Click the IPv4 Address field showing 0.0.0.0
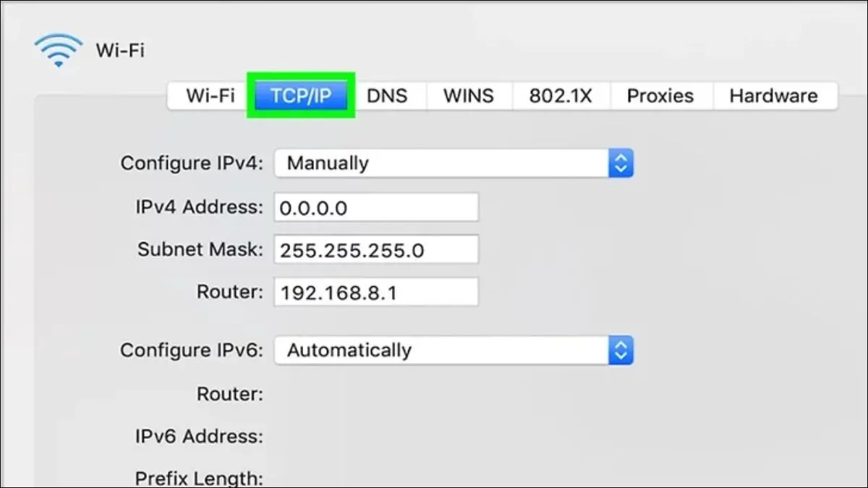The image size is (868, 488). pyautogui.click(x=376, y=208)
